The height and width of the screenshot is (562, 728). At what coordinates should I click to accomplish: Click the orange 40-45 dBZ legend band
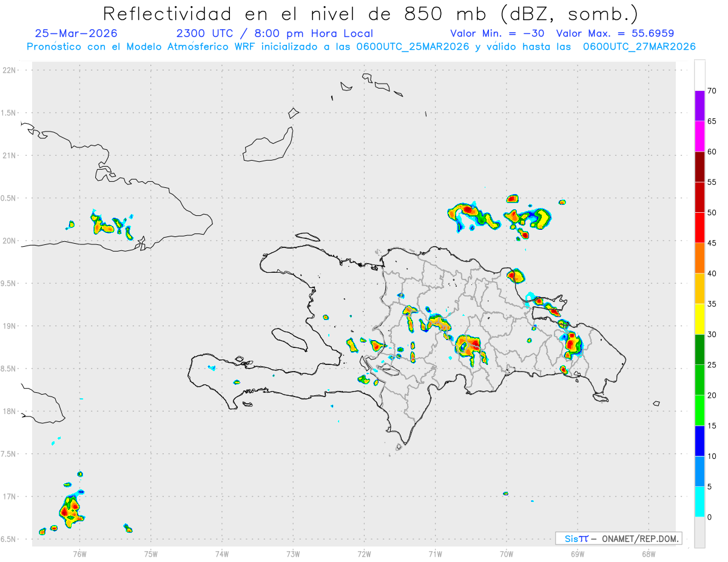(x=699, y=258)
